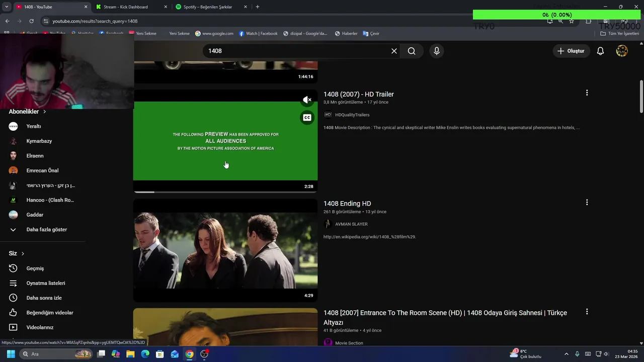Expand the Siz section

pyautogui.click(x=17, y=253)
